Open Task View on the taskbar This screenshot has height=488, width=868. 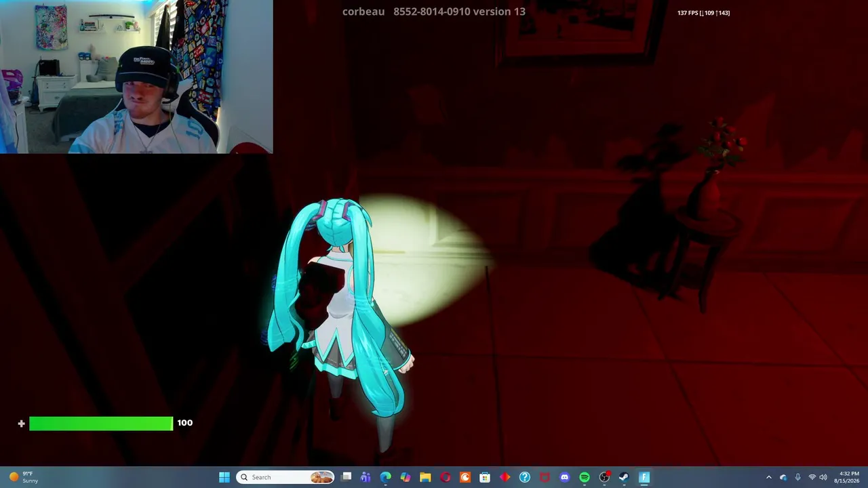point(347,477)
